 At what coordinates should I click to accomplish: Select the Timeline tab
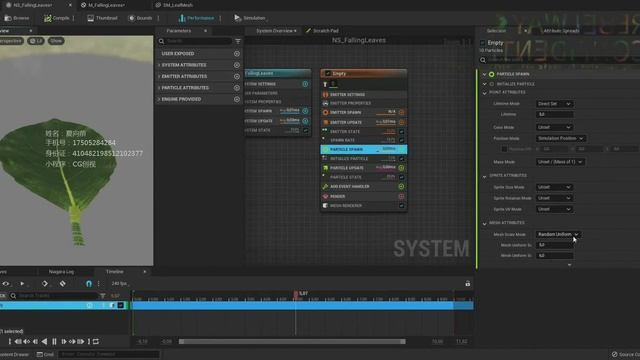[115, 271]
